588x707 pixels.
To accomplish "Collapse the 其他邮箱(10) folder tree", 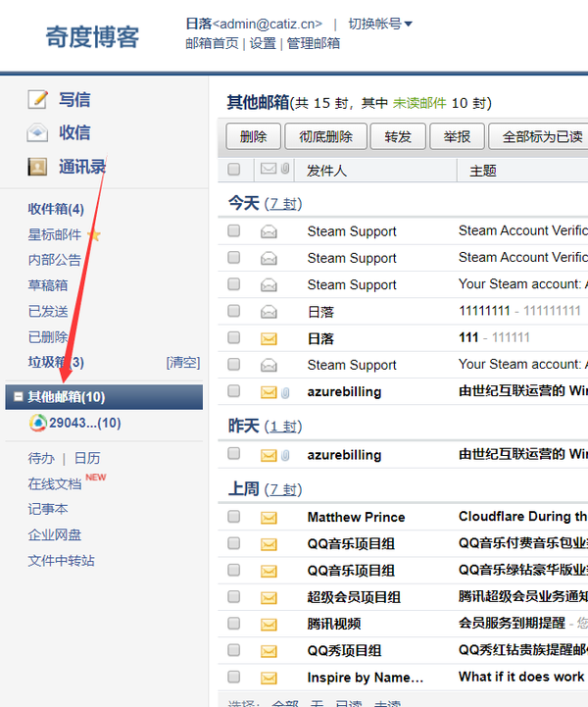I will pyautogui.click(x=18, y=397).
